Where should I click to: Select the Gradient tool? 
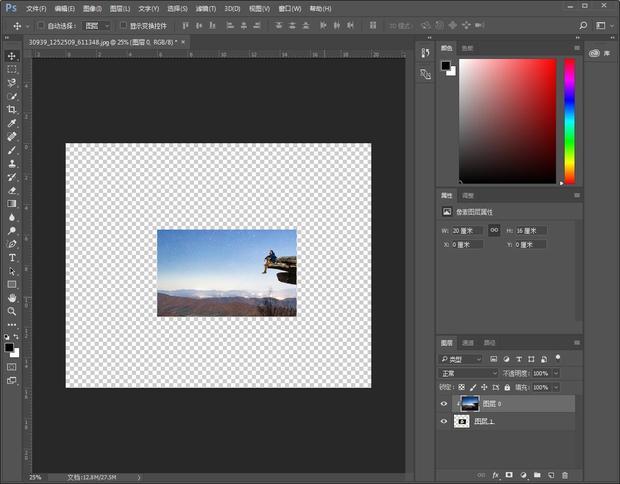12,204
